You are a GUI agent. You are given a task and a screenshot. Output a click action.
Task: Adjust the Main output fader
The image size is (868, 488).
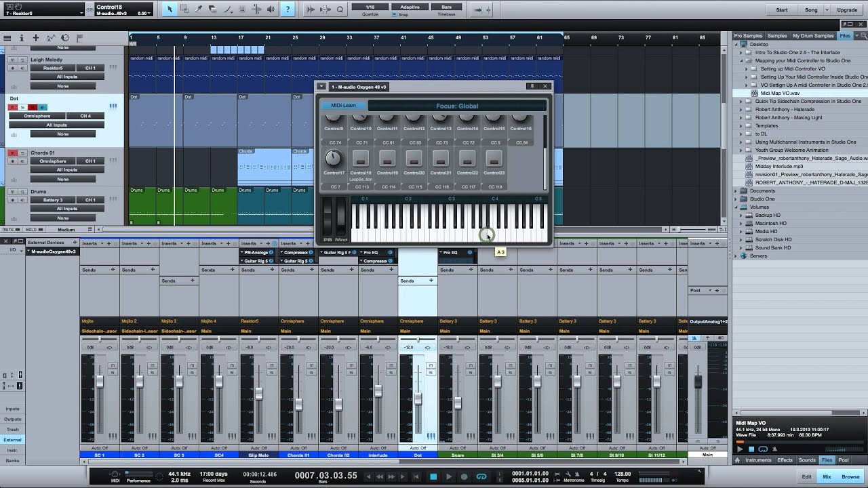point(698,382)
